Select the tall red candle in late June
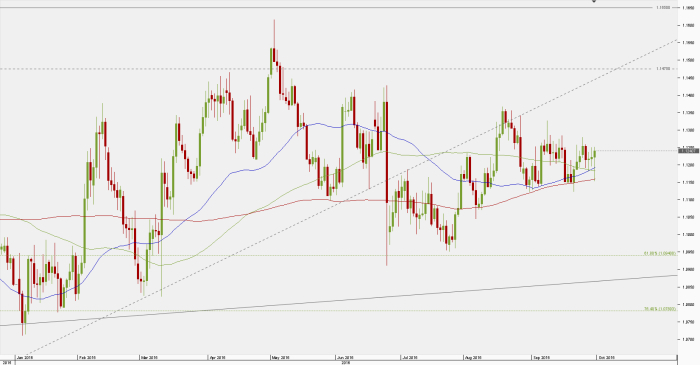The height and width of the screenshot is (365, 700). tap(386, 152)
